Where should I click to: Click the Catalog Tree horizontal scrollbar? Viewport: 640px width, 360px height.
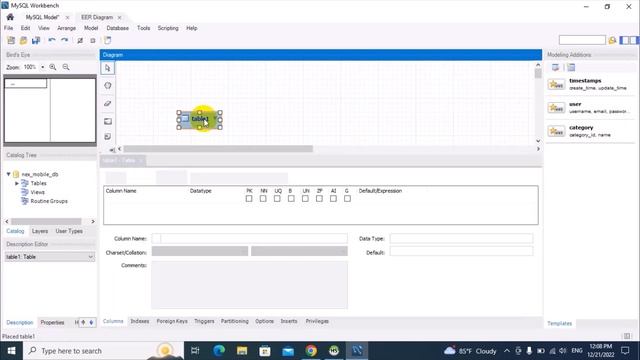click(46, 221)
